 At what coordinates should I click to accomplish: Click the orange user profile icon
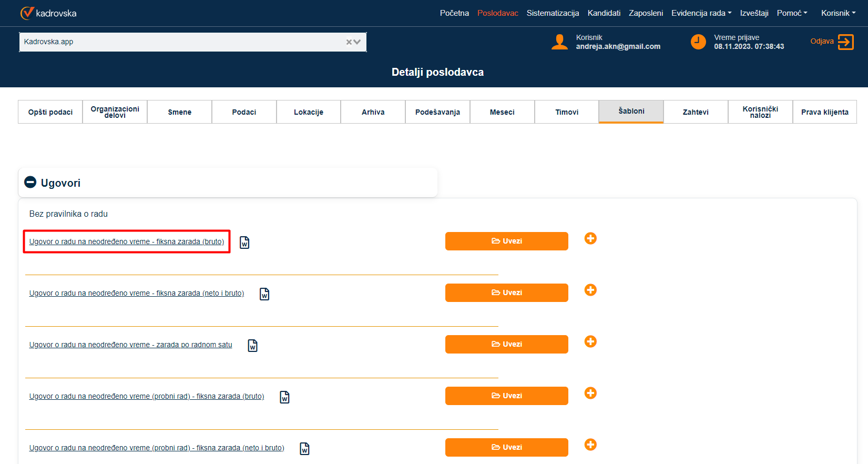(x=559, y=42)
